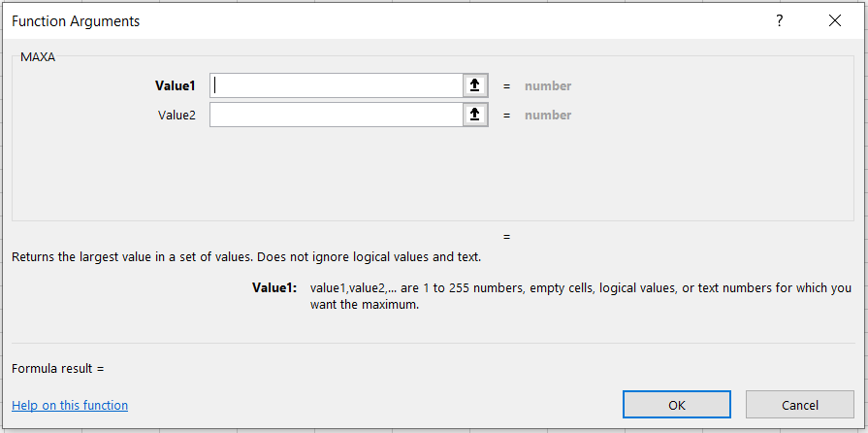Click the 'Formula result =' text
This screenshot has height=433, width=868.
click(x=57, y=368)
